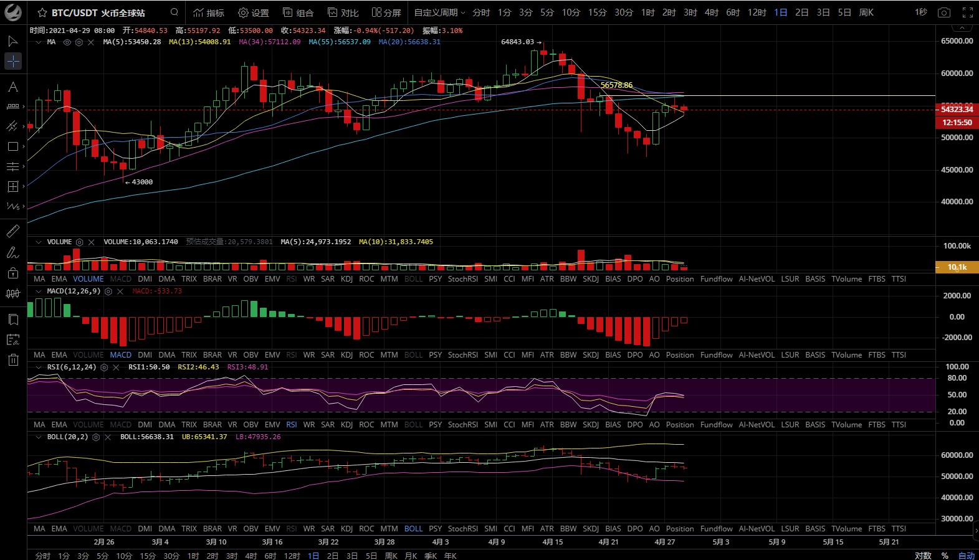Click the 54323.34 current price label
Viewport: 979px width, 560px height.
[957, 110]
